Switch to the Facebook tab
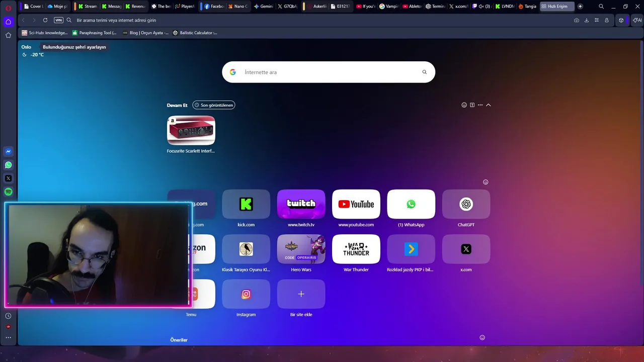 (x=214, y=7)
